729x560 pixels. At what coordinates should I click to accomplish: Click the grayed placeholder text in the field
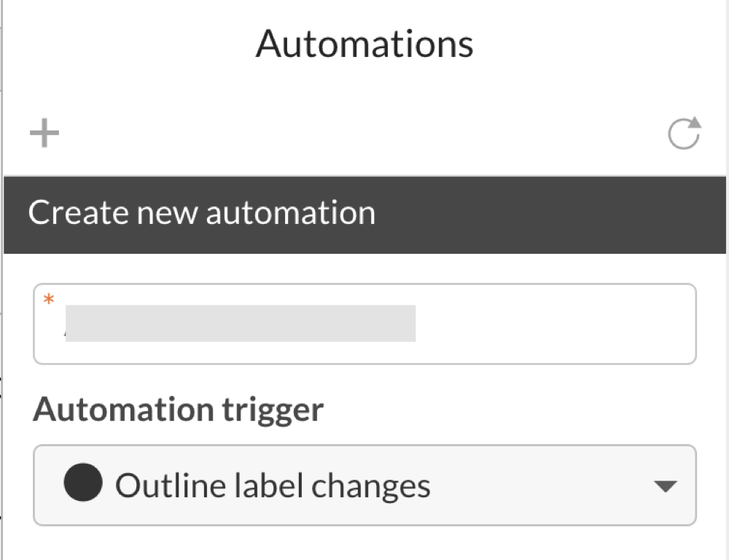pos(241,323)
